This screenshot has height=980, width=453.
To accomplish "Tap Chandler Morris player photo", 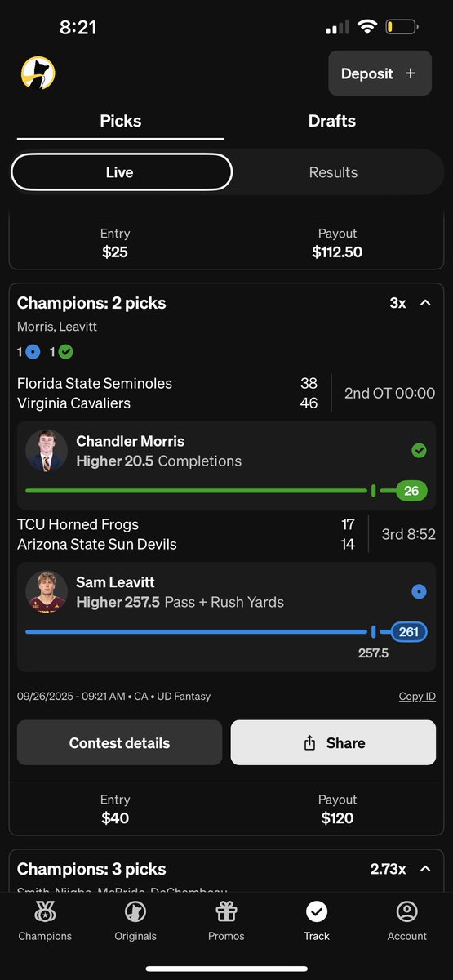I will [x=47, y=451].
